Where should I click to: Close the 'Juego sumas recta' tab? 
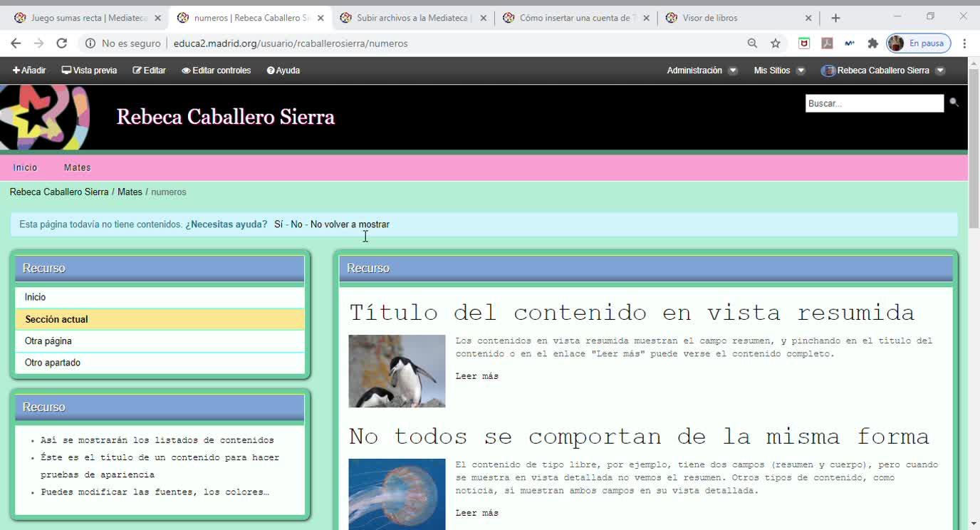pyautogui.click(x=157, y=18)
